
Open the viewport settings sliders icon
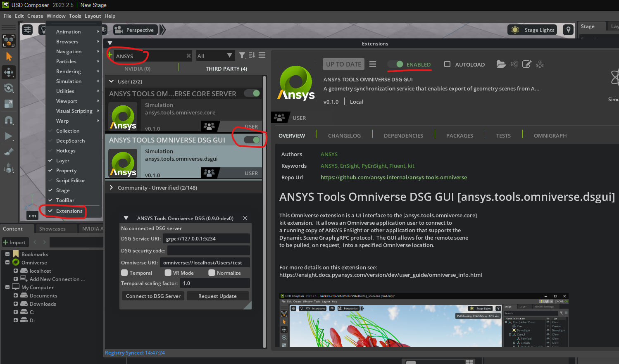[x=27, y=30]
